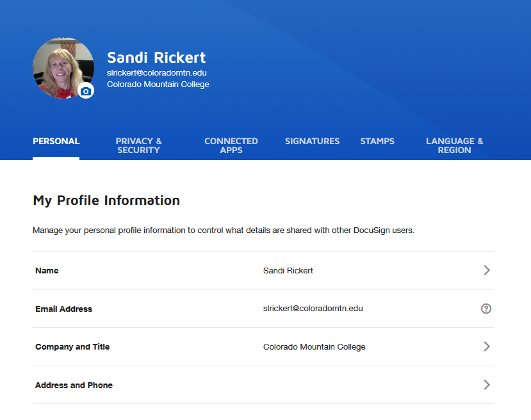The width and height of the screenshot is (531, 420).
Task: Click the Name row label
Action: pyautogui.click(x=47, y=271)
